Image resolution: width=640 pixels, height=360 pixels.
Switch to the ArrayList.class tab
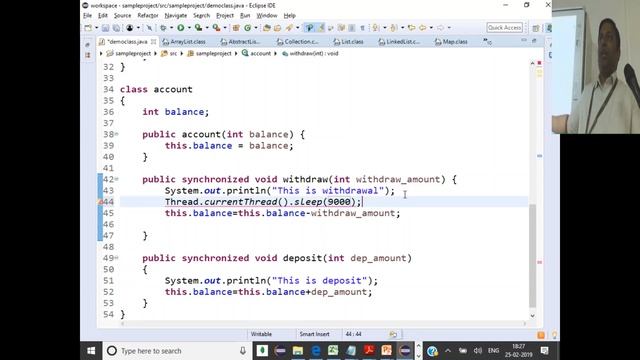tap(184, 42)
